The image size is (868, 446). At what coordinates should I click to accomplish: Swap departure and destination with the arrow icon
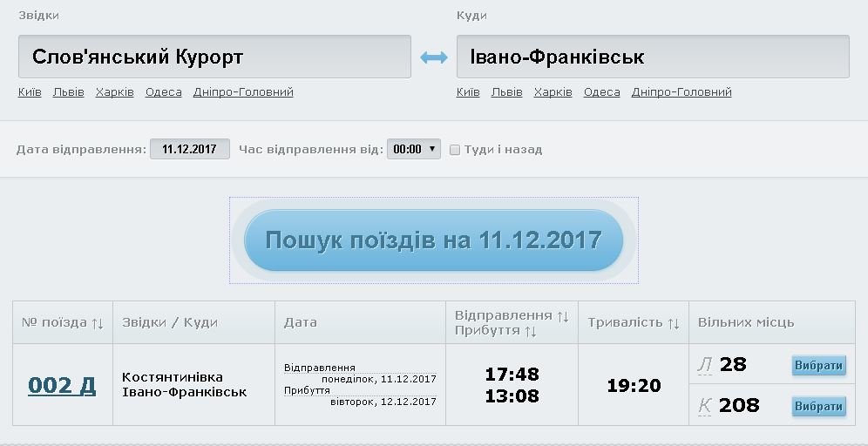[x=433, y=57]
